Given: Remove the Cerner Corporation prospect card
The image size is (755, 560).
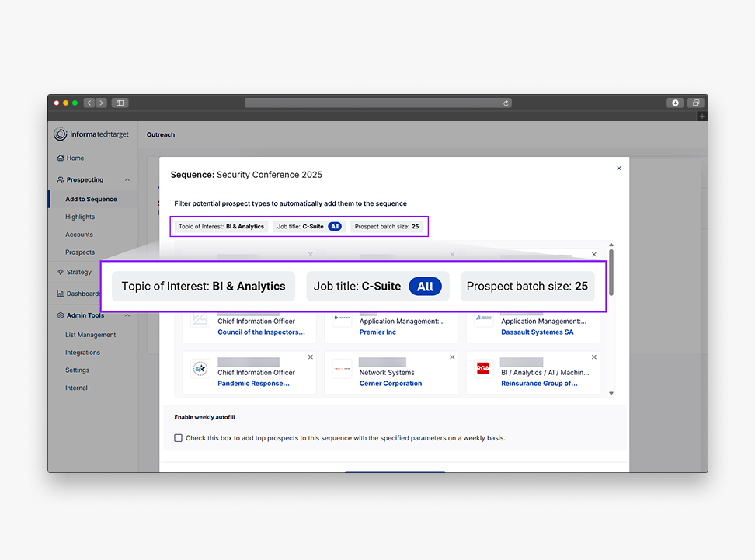Looking at the screenshot, I should [x=452, y=357].
